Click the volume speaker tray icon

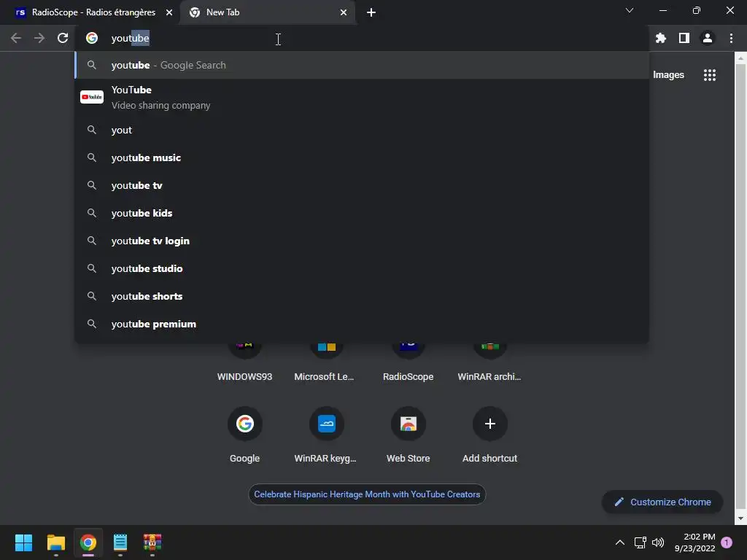(658, 542)
